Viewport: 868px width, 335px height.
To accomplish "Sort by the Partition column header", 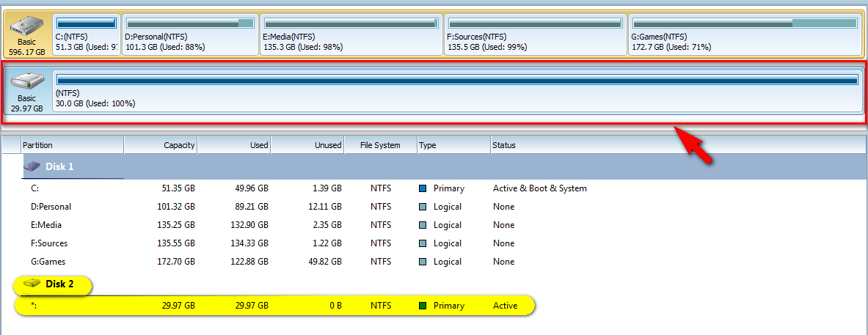I will (72, 145).
